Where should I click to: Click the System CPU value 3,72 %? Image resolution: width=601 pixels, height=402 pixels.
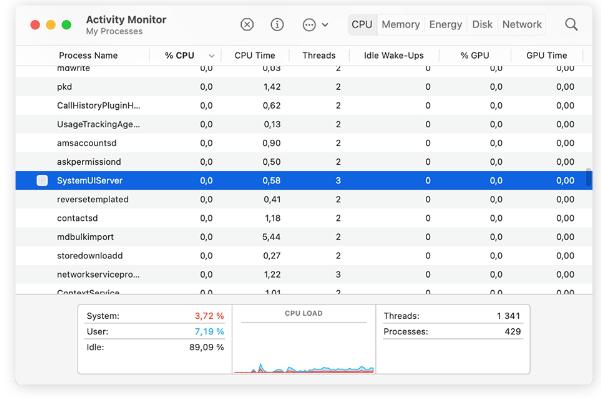click(209, 316)
